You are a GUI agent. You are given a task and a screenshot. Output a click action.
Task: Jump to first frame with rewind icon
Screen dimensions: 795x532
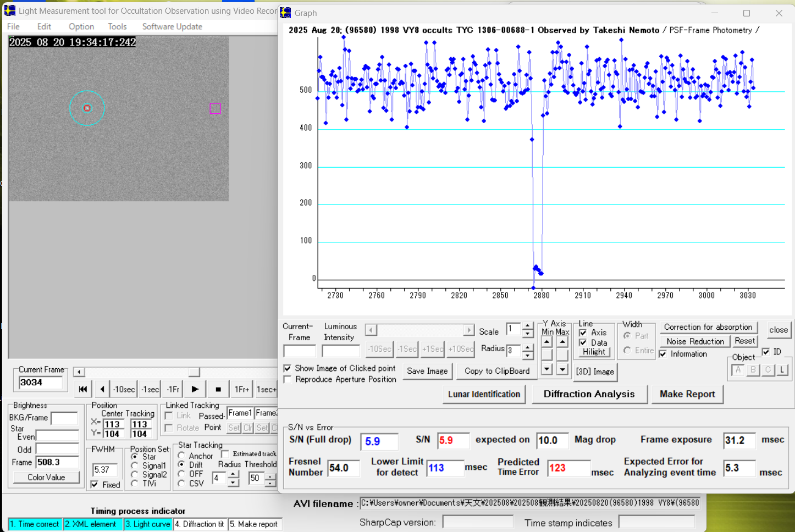tap(82, 389)
